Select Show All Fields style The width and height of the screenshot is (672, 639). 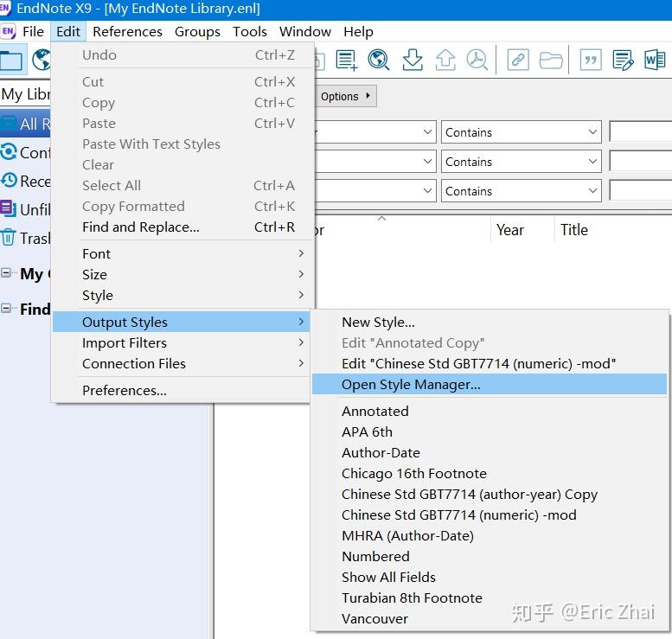click(x=490, y=578)
